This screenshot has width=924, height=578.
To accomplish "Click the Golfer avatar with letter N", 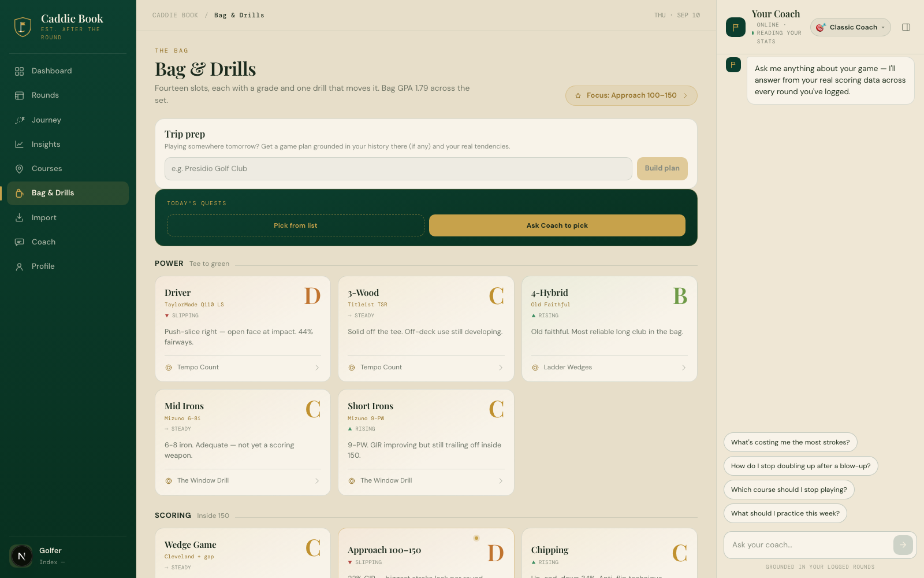I will [21, 556].
